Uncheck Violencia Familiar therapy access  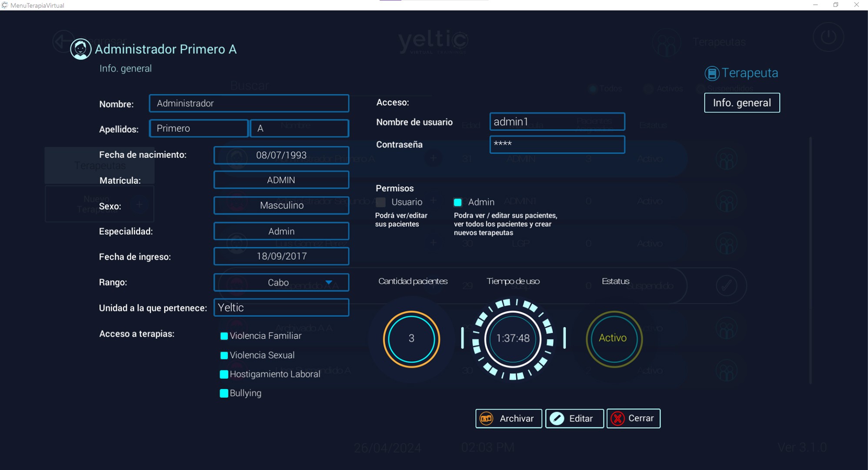[x=224, y=336]
